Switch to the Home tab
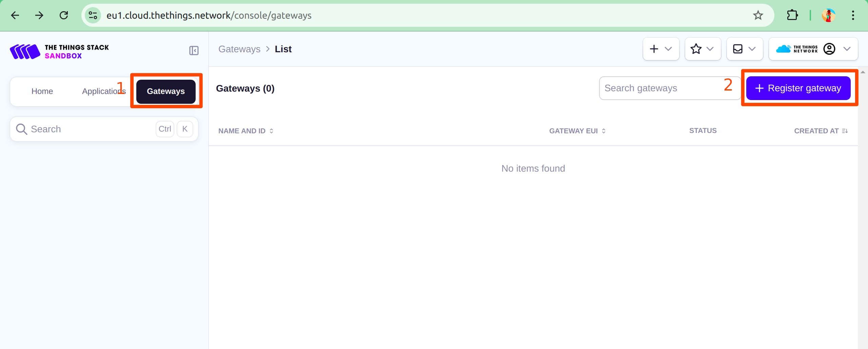 pos(42,91)
